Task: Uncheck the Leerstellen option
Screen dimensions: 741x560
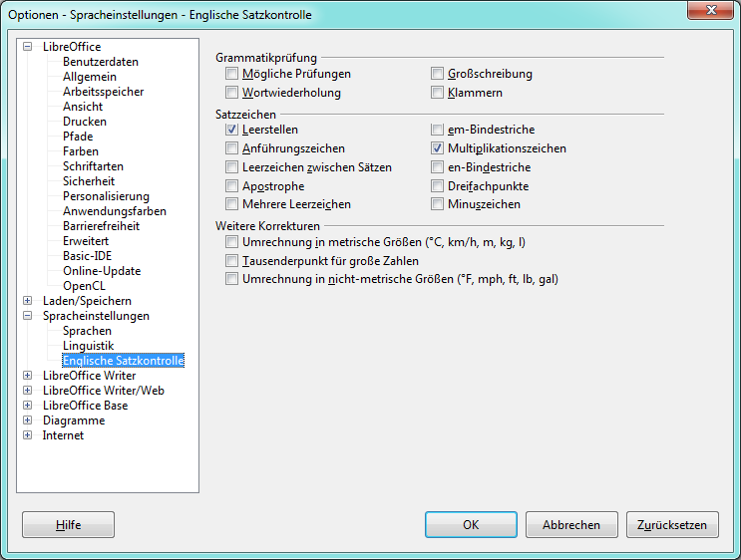Action: [x=231, y=130]
